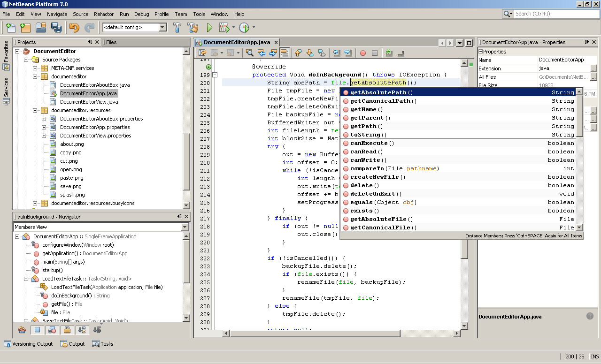Start macro recording red circle

click(x=363, y=53)
